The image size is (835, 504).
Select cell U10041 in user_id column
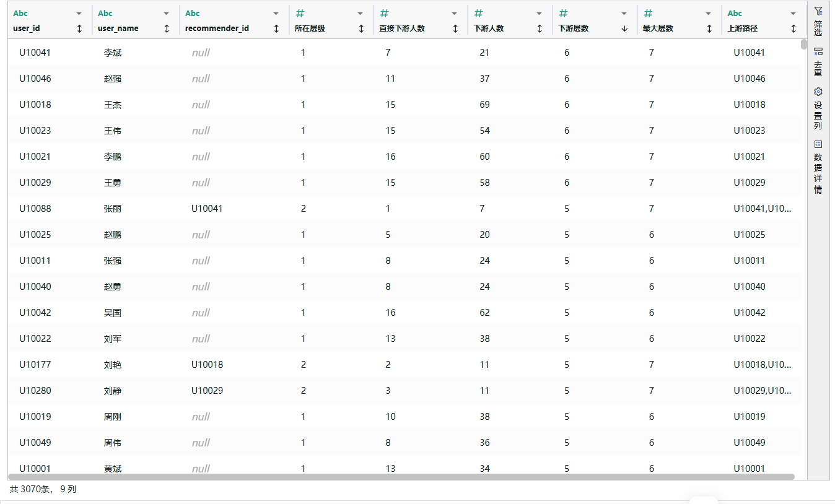click(35, 53)
